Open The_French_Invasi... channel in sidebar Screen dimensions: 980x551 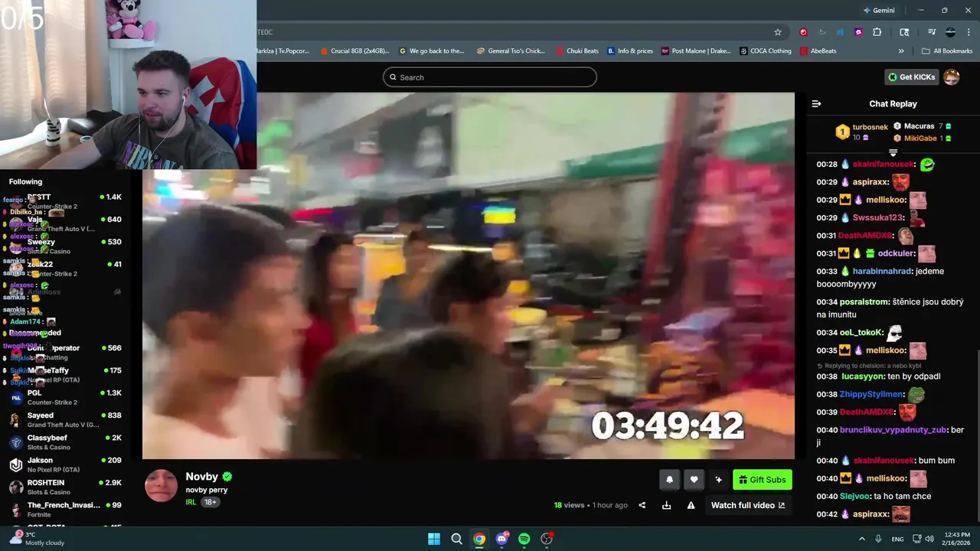[x=65, y=509]
